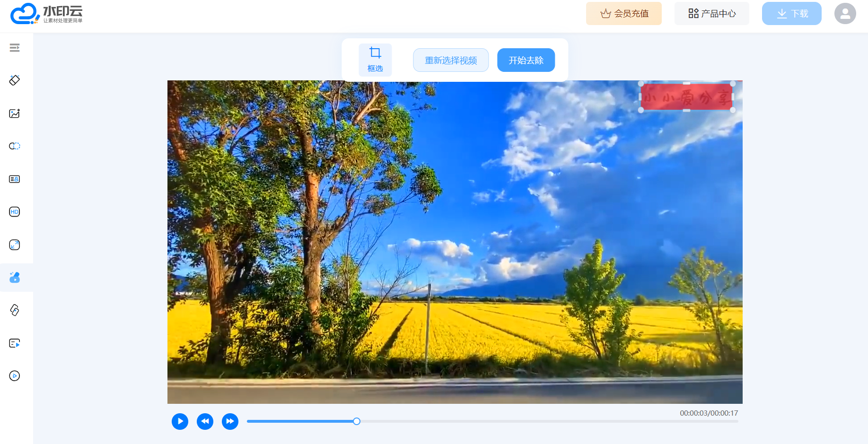Open the link-shaped tool in sidebar
This screenshot has height=444, width=868.
coord(15,310)
